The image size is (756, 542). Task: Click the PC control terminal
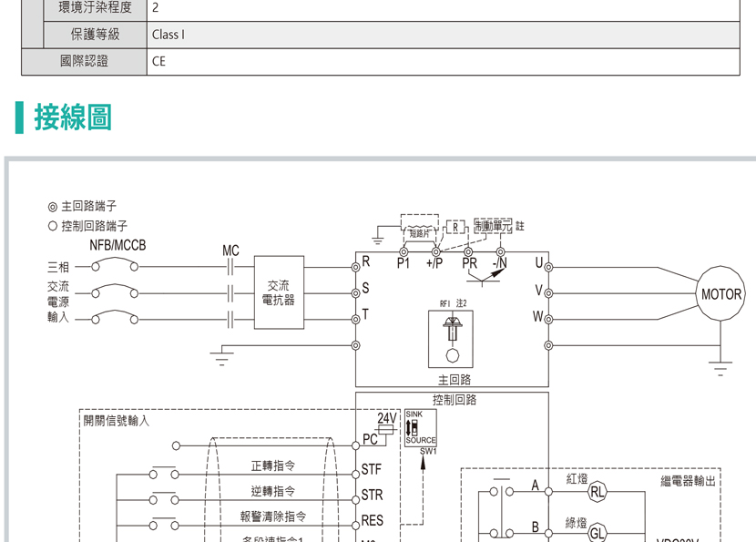pyautogui.click(x=356, y=446)
